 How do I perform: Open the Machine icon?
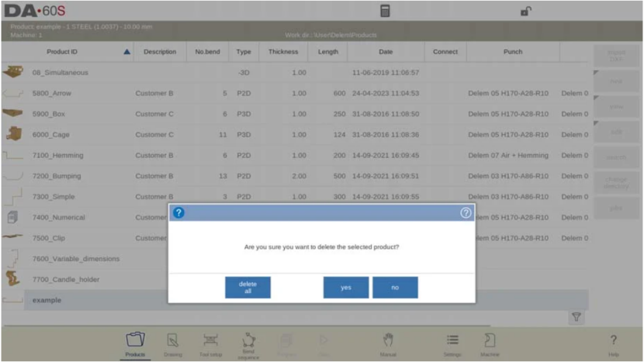tap(490, 343)
